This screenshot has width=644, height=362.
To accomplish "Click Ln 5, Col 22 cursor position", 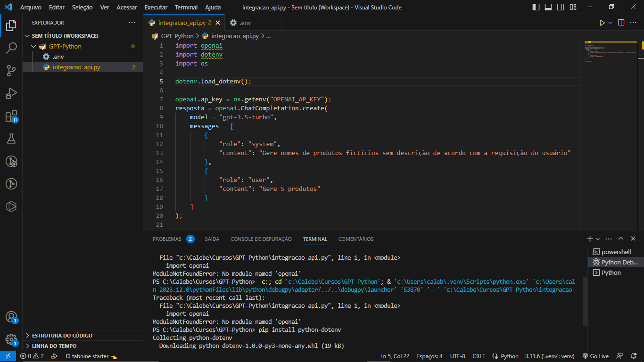I will [395, 356].
